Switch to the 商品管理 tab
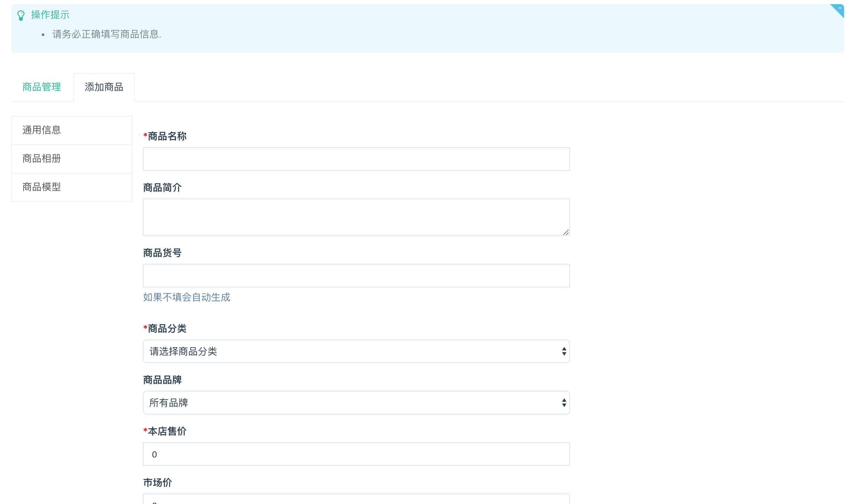The image size is (849, 504). tap(42, 87)
